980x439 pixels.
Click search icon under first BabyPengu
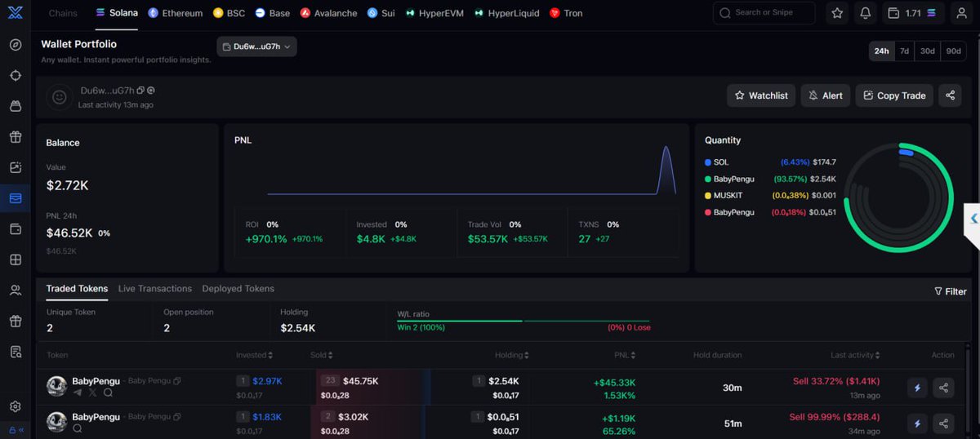[108, 392]
